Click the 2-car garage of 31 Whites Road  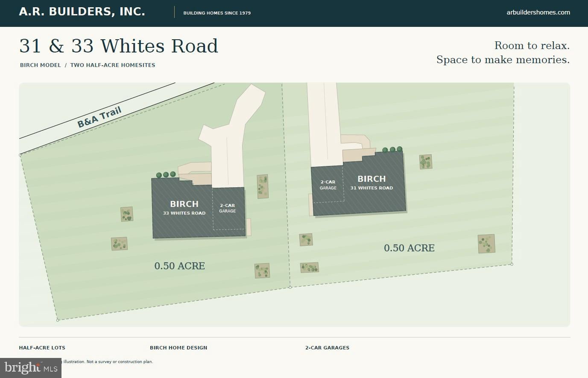328,185
